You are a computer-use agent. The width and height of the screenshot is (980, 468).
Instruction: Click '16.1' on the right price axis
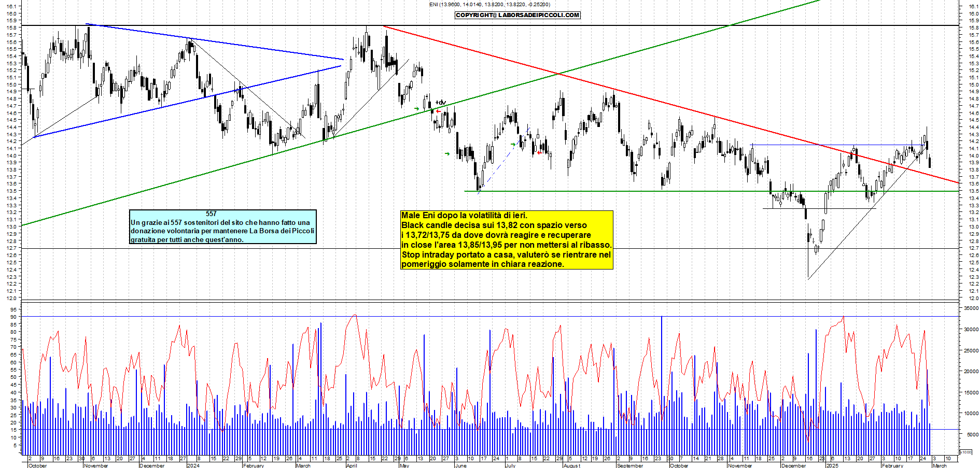(973, 7)
